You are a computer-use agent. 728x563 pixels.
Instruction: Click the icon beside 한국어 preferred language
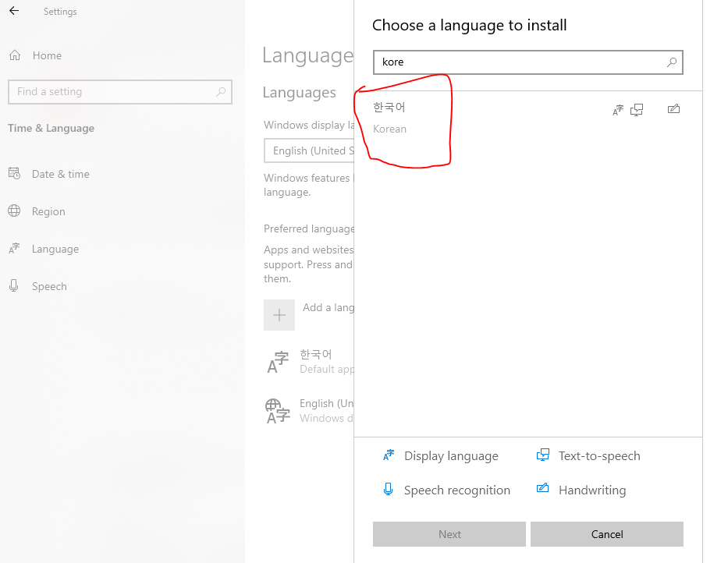pos(278,363)
